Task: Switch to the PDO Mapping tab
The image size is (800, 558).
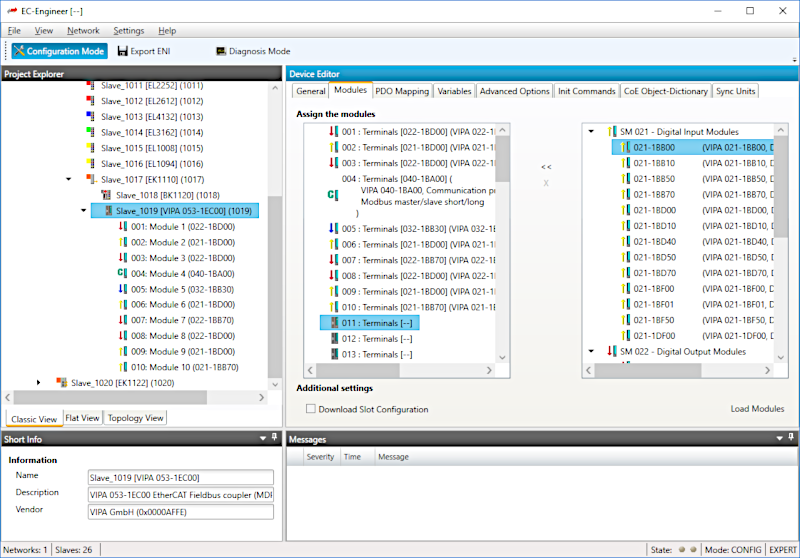Action: point(402,91)
